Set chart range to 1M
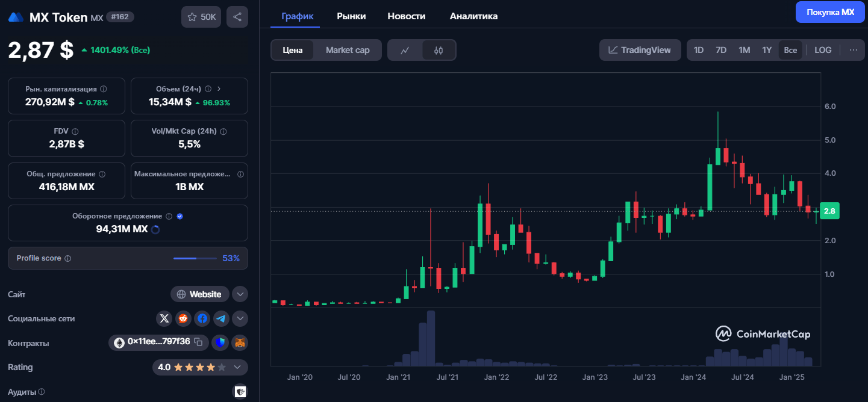868x402 pixels. point(745,50)
